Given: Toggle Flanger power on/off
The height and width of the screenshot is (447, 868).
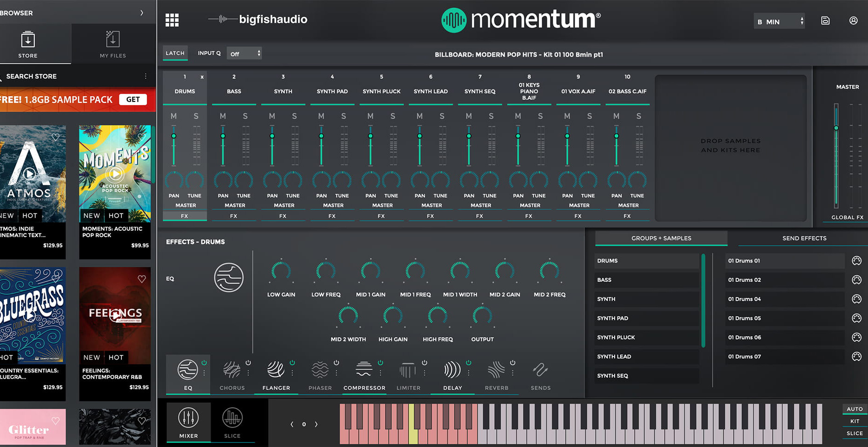Looking at the screenshot, I should click(x=292, y=363).
